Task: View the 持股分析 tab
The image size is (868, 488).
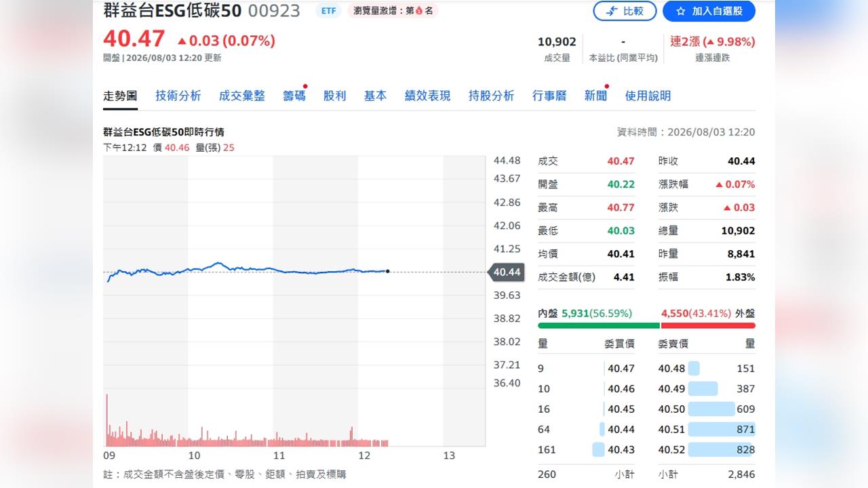Action: pyautogui.click(x=492, y=96)
